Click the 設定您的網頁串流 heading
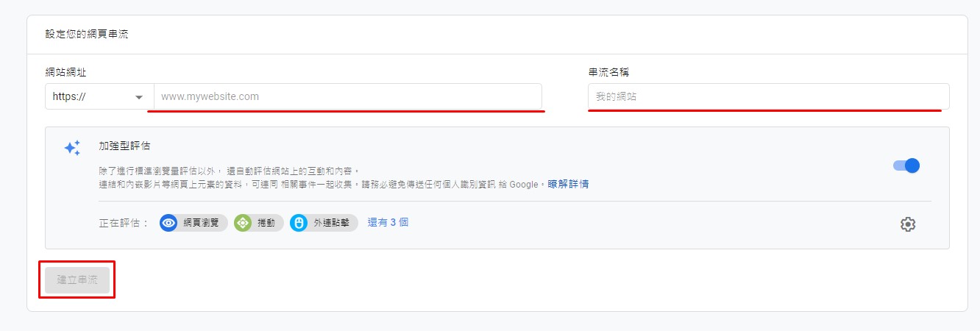The height and width of the screenshot is (331, 980). coord(87,35)
